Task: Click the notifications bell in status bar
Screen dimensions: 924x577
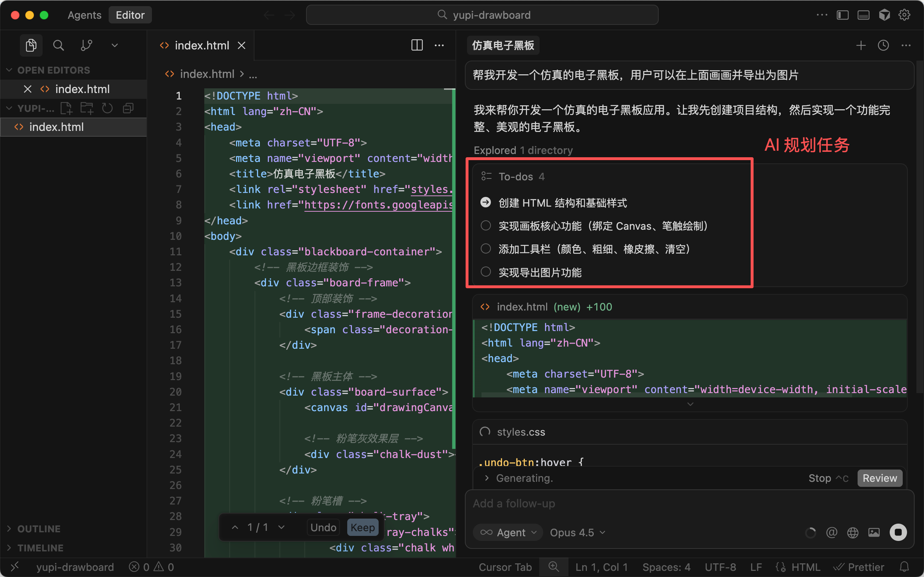Action: click(x=904, y=567)
